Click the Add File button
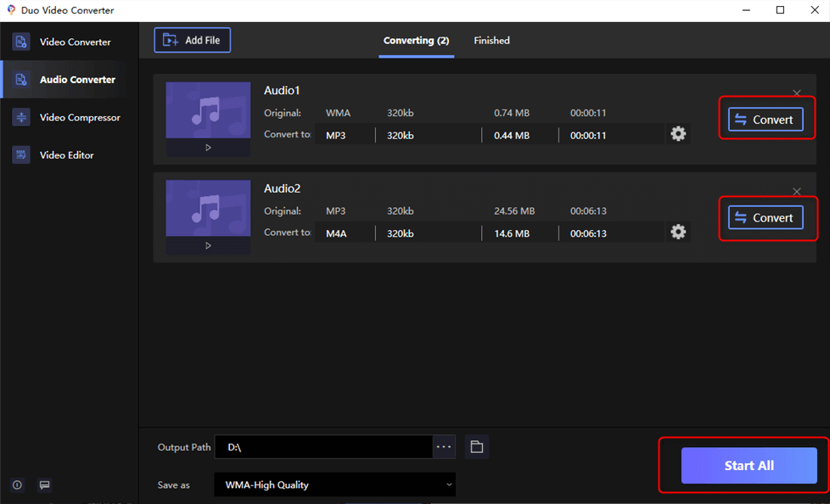This screenshot has height=504, width=830. click(192, 40)
